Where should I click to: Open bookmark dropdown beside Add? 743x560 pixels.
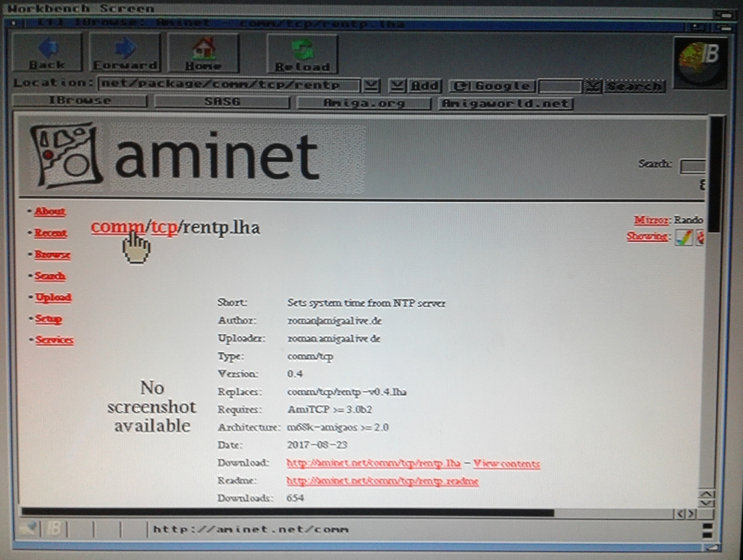coord(397,85)
